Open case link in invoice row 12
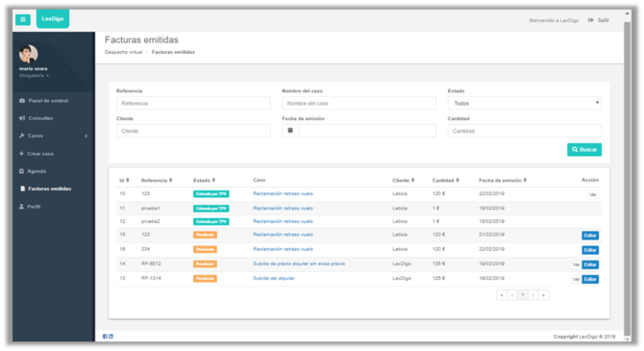The image size is (644, 351). pos(283,221)
